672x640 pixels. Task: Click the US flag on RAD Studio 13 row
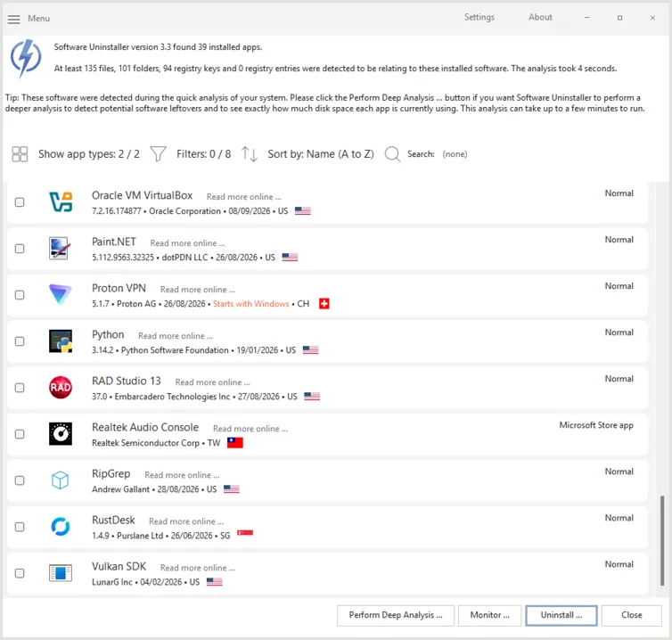(x=312, y=396)
